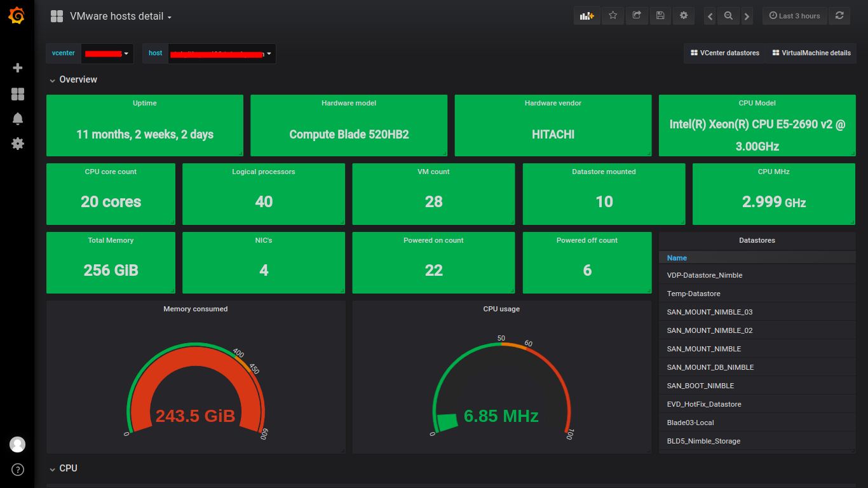Open dashboard settings gear in top bar
This screenshot has height=488, width=868.
coord(684,16)
